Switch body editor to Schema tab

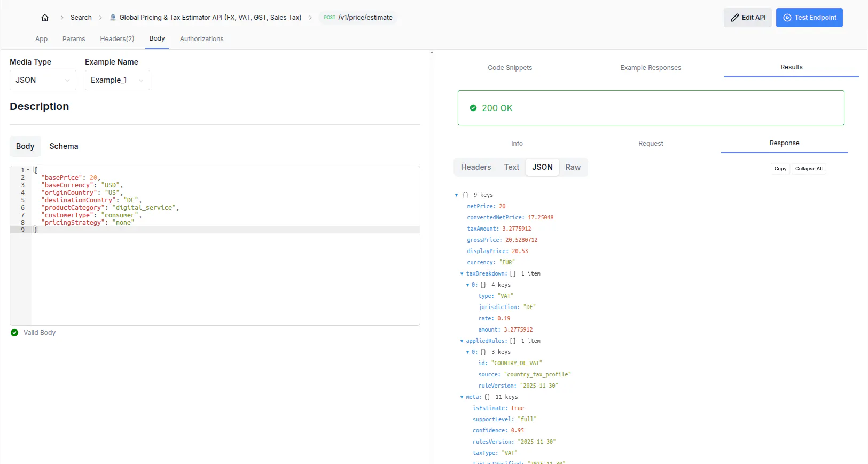pos(64,146)
